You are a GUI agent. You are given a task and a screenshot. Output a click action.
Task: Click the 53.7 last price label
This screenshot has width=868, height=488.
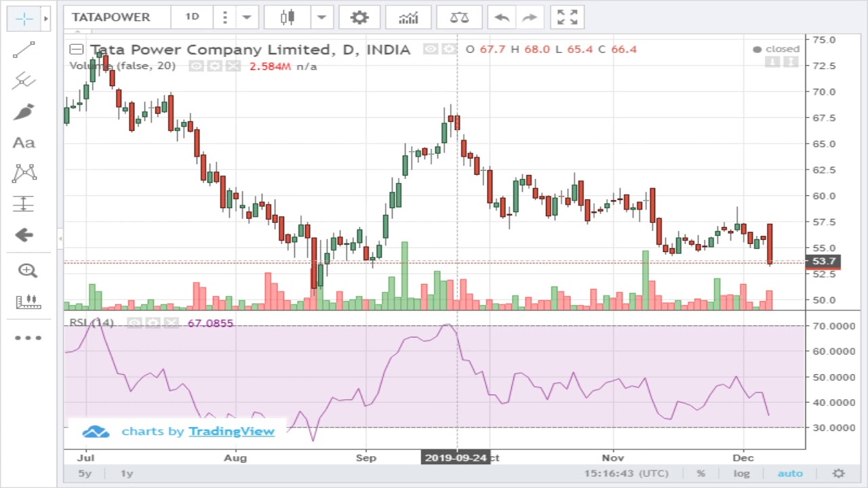(823, 262)
